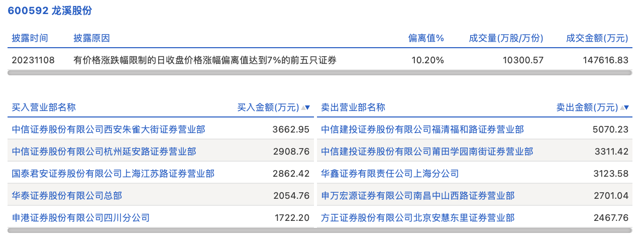The image size is (644, 248).
Task: Click the 买入营业部名称 column header
Action: coord(44,107)
